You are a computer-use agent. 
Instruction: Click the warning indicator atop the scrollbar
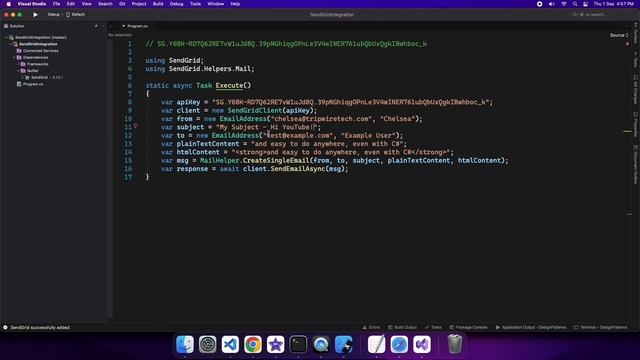pyautogui.click(x=627, y=43)
